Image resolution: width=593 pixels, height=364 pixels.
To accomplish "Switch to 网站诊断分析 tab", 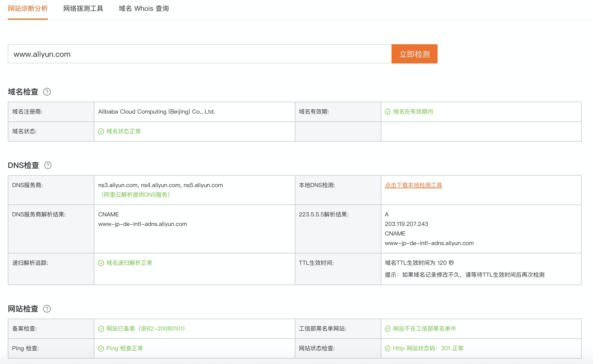I will click(28, 9).
